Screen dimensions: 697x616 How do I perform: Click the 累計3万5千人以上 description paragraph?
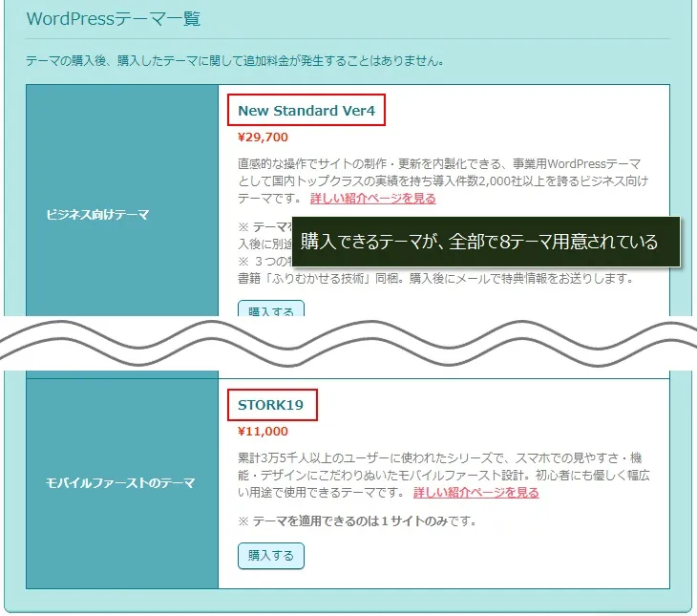[x=444, y=475]
